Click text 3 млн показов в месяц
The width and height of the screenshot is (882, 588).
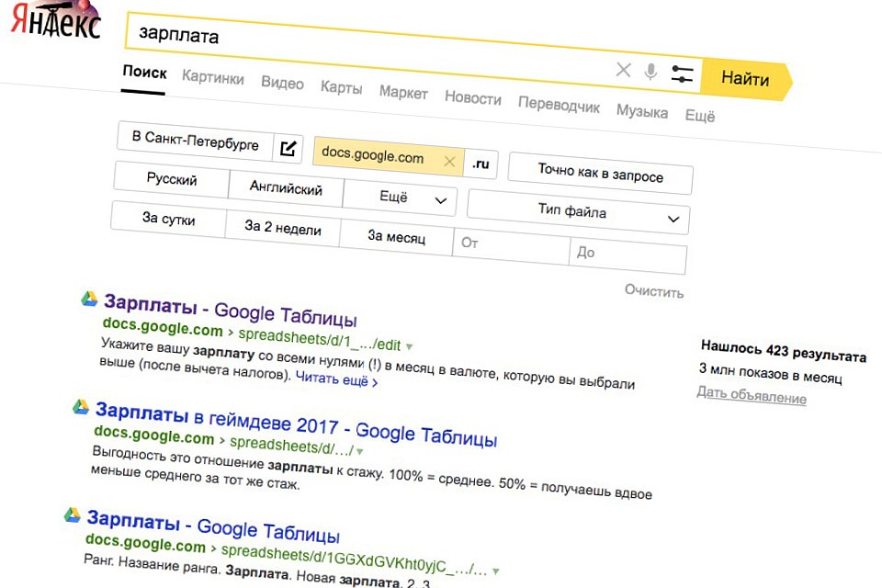point(770,373)
